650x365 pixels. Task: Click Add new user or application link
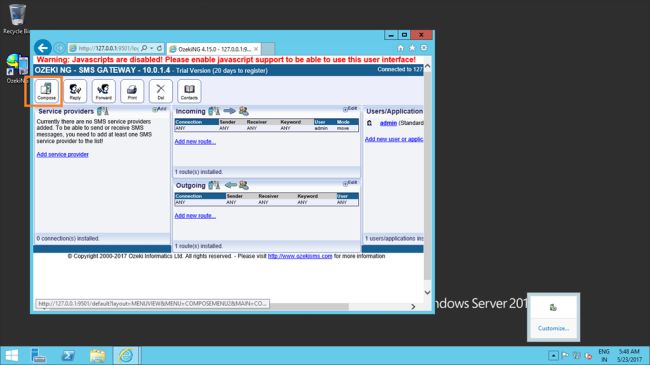394,139
